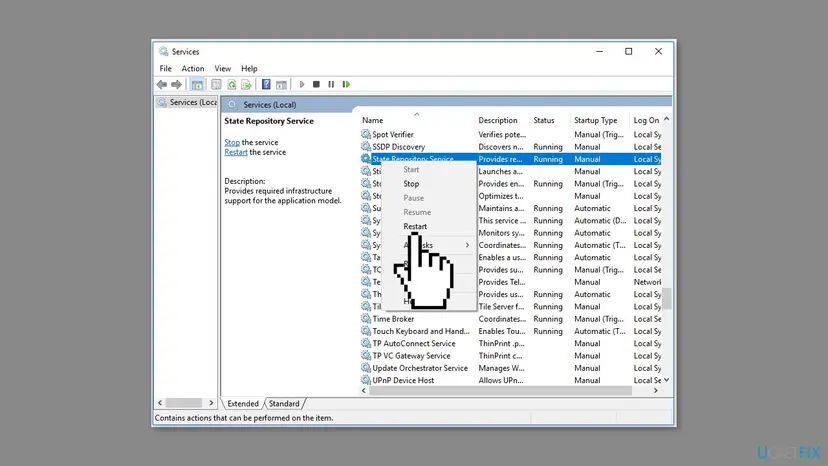Sort by the Name column header
The width and height of the screenshot is (828, 466).
click(417, 120)
